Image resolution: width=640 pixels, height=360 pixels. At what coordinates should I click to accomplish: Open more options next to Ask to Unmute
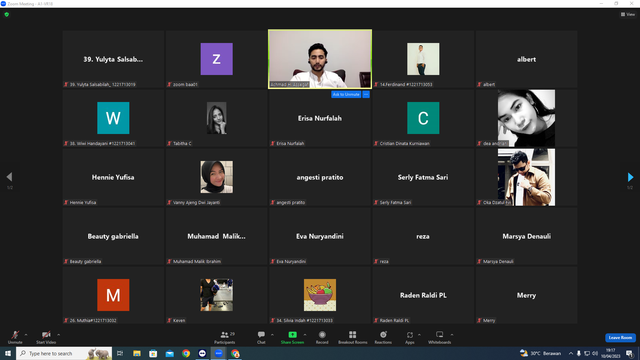366,94
